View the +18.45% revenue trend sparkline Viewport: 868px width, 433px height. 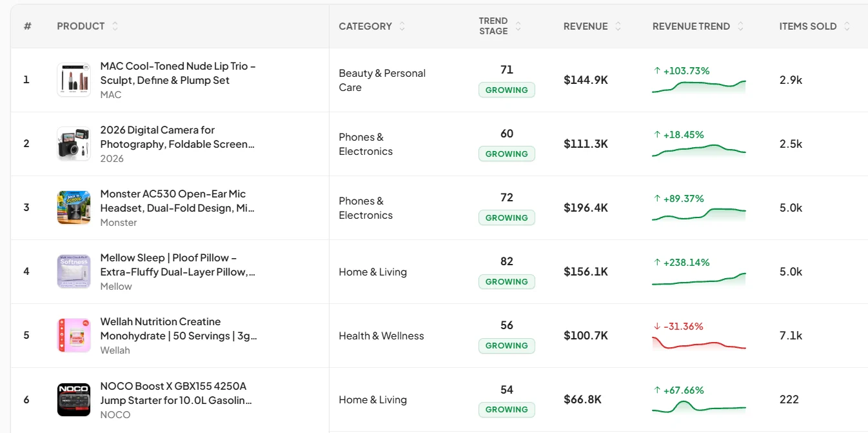coord(699,151)
